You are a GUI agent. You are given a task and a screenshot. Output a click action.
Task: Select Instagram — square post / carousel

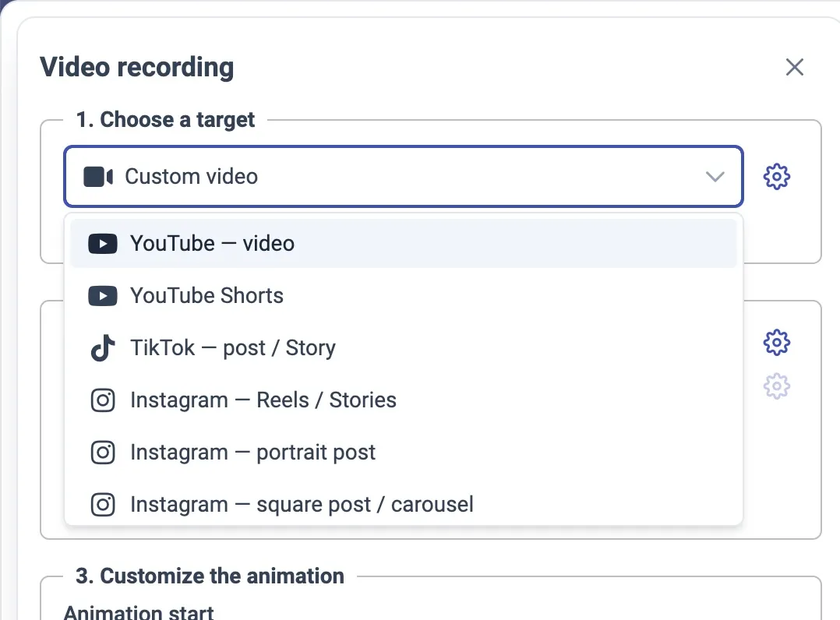click(x=403, y=505)
